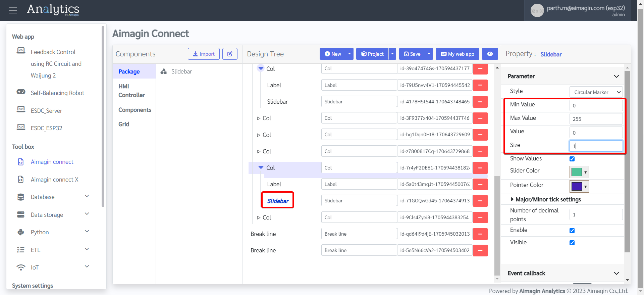Image resolution: width=644 pixels, height=295 pixels.
Task: Click the Min Value input field
Action: (x=596, y=105)
